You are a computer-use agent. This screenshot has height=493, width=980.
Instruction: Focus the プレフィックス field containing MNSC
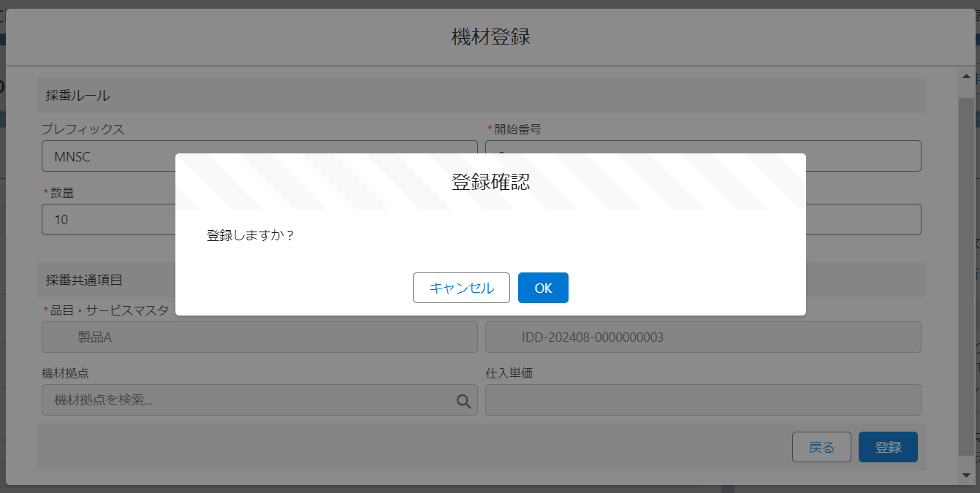110,156
